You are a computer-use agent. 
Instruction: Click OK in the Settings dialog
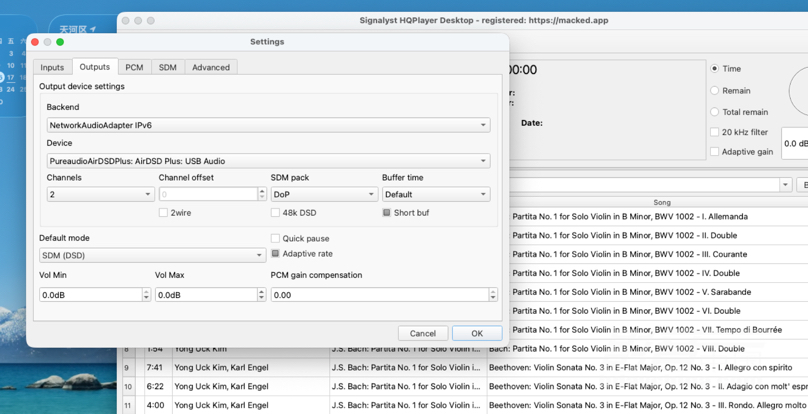(477, 334)
